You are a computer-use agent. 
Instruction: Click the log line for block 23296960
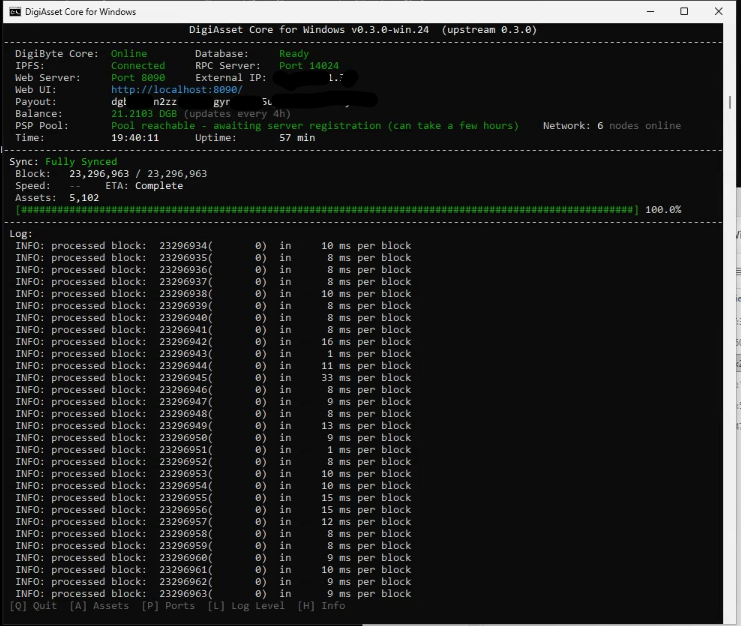(213, 558)
